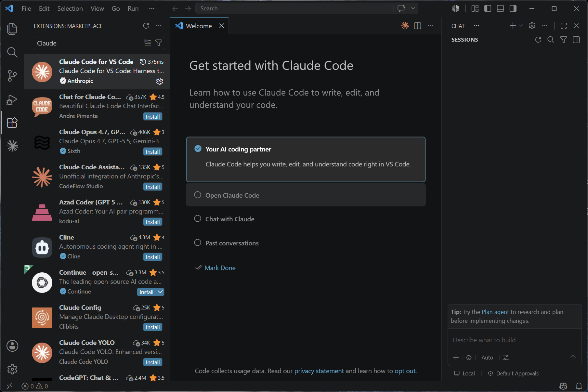Open the Install dropdown for Continue extension
Viewport: 588px width, 392px height.
coord(161,292)
